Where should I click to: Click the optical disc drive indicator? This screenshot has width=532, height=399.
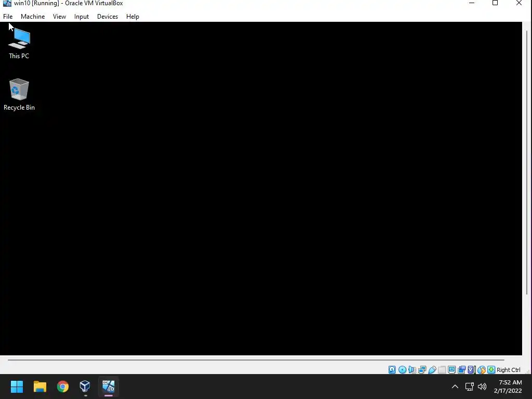click(403, 370)
